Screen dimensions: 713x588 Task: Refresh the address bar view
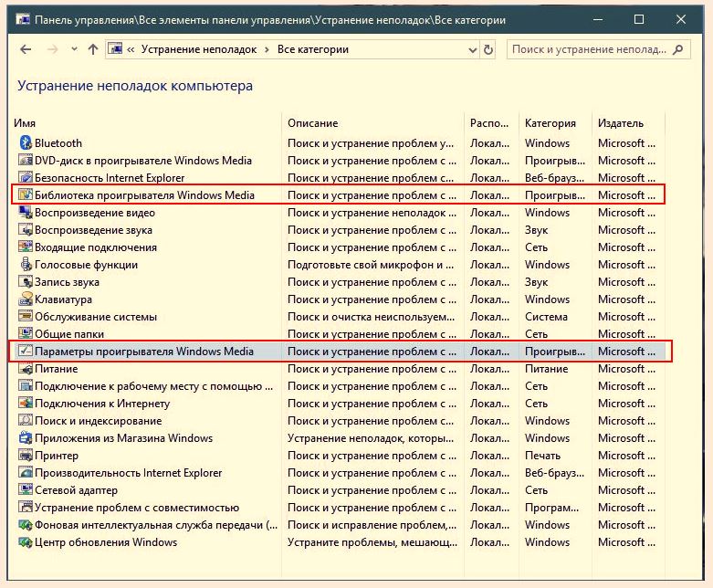click(x=488, y=49)
